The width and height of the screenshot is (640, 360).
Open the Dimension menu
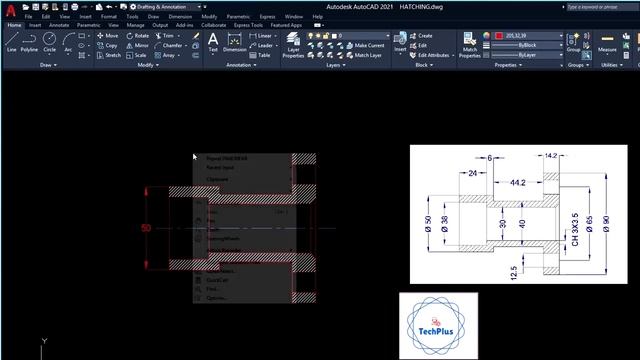coord(180,17)
